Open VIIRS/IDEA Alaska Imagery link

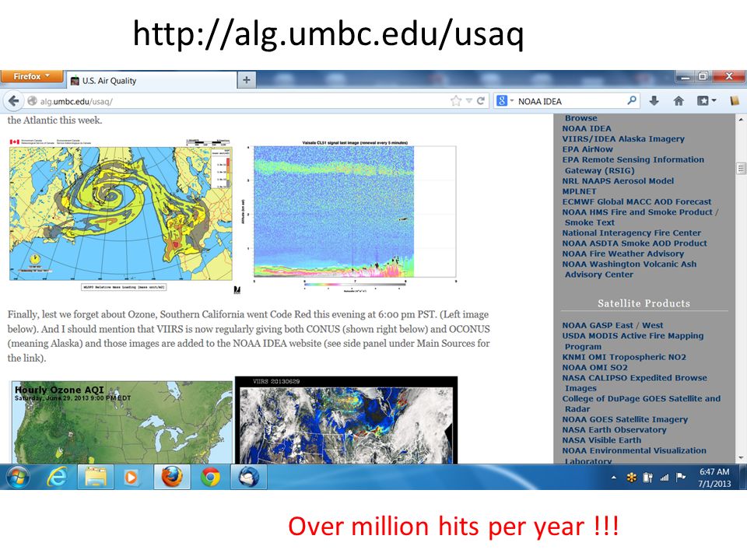[623, 139]
